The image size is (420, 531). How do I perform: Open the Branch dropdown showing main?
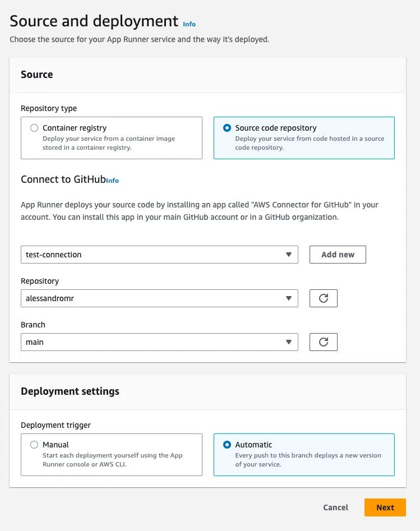click(x=159, y=341)
